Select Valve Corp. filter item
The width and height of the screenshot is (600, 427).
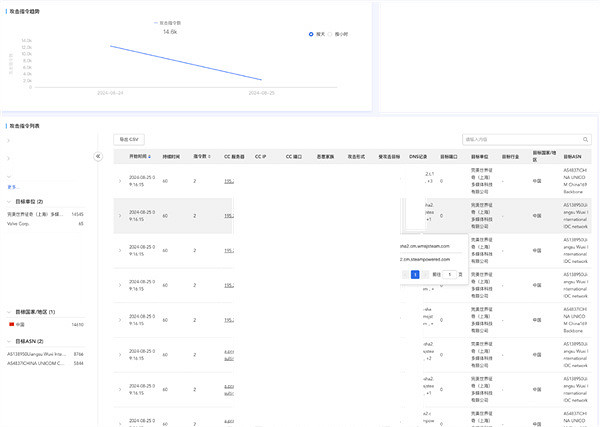[20, 224]
